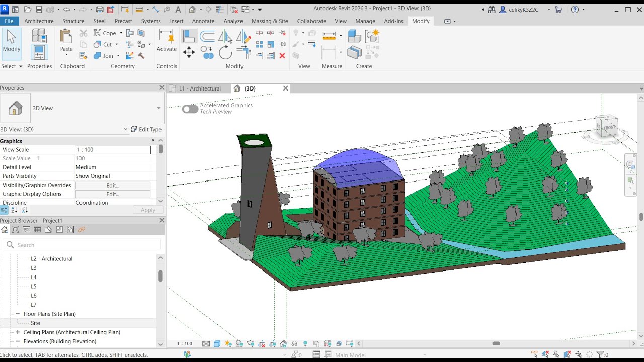This screenshot has width=644, height=362.
Task: Open the Annotate ribbon tab
Action: point(203,21)
